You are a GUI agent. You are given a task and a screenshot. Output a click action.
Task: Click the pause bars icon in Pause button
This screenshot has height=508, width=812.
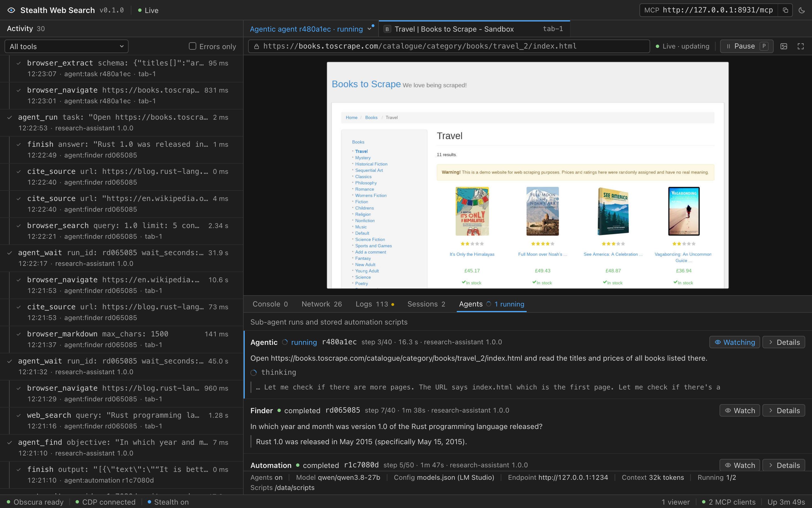coord(729,46)
